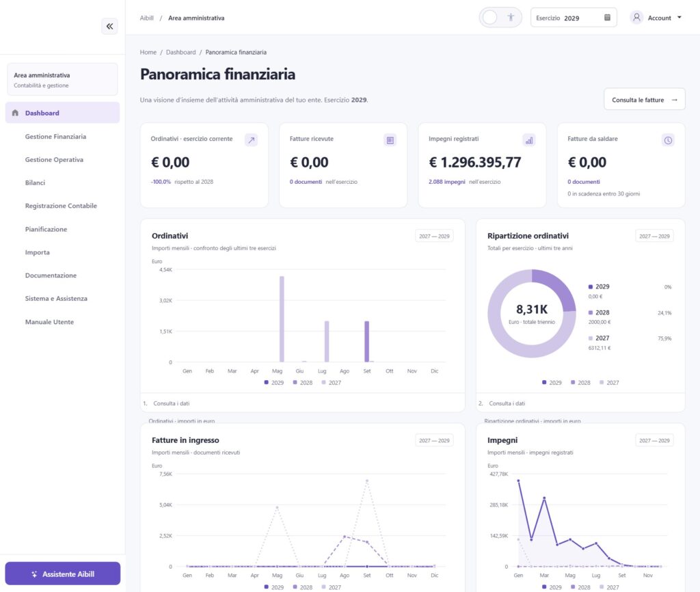Open the Esercizio 2029 year selector
The image size is (700, 592).
(574, 17)
